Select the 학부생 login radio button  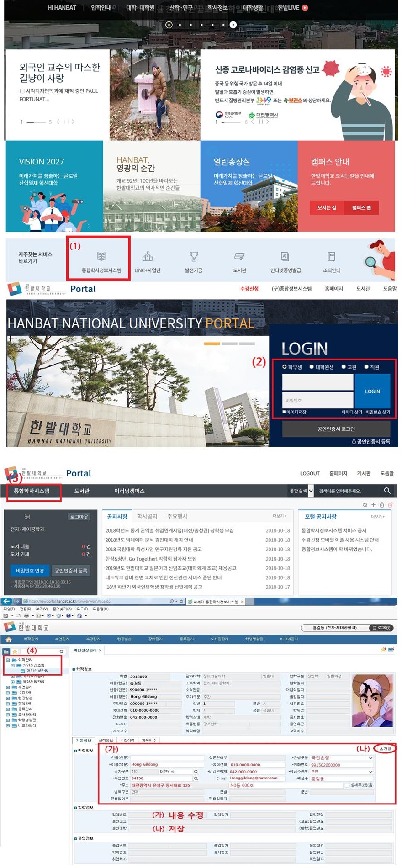(x=284, y=367)
